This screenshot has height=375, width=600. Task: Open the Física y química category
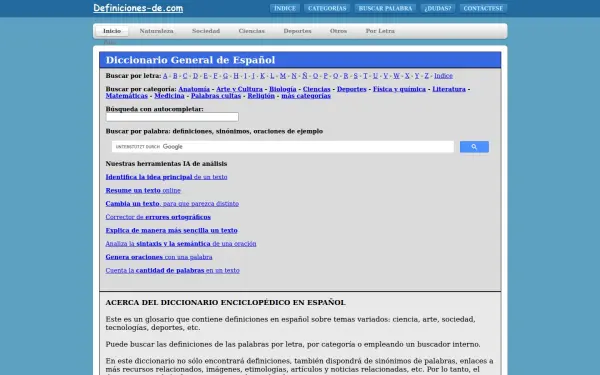point(399,89)
